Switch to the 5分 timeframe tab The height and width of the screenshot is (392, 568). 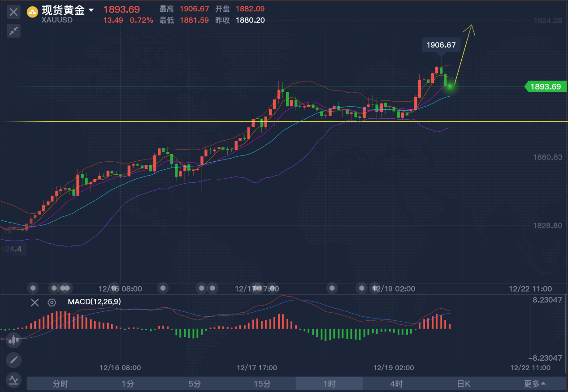[x=195, y=384]
